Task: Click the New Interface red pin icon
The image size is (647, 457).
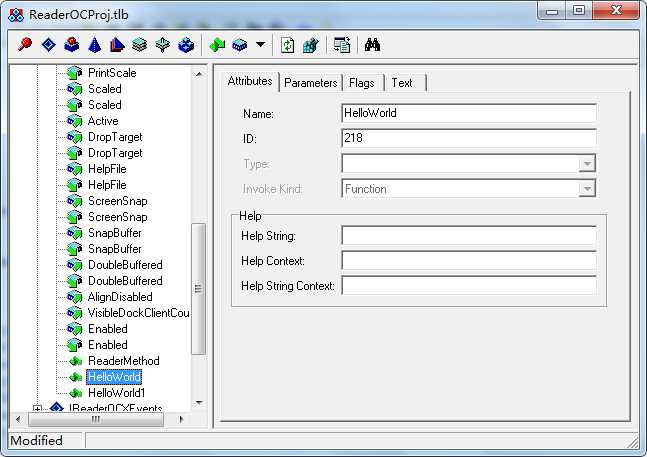Action: point(25,45)
